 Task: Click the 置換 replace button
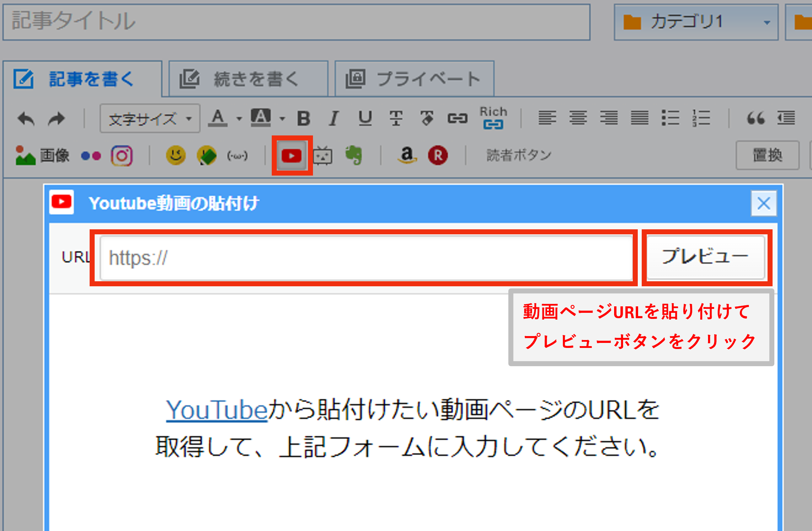tap(768, 155)
